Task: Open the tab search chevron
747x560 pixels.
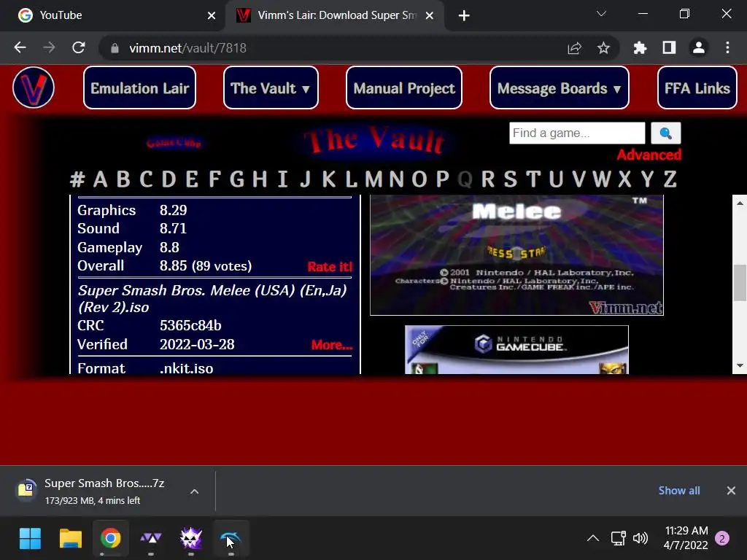Action: point(601,14)
